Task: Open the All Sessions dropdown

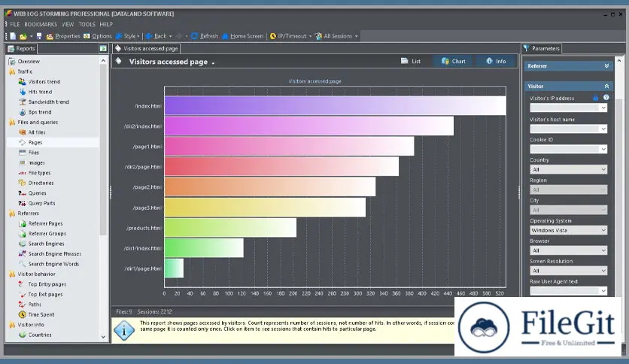Action: pos(336,36)
